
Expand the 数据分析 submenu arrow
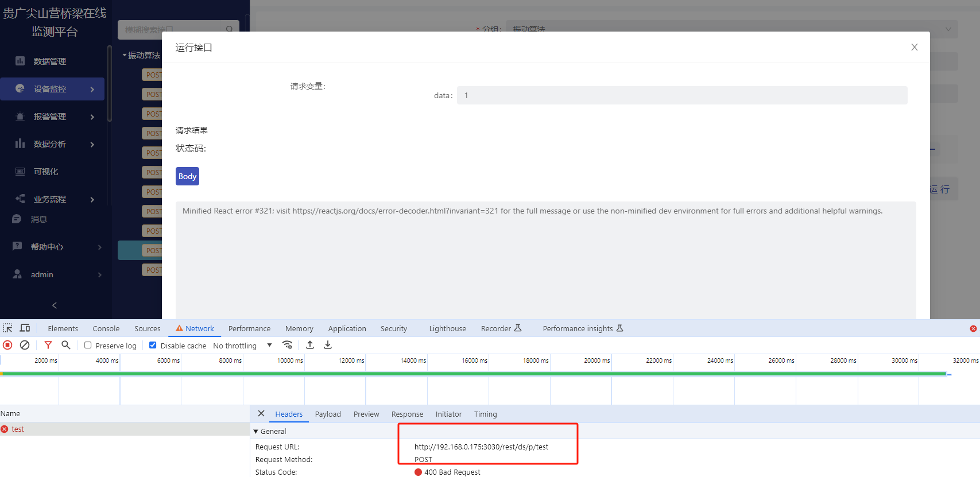[92, 144]
